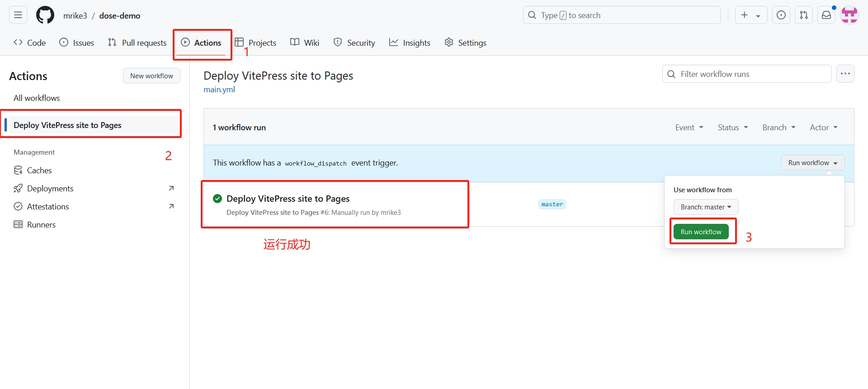This screenshot has width=868, height=389.
Task: Click the GitHub logo icon
Action: [45, 15]
